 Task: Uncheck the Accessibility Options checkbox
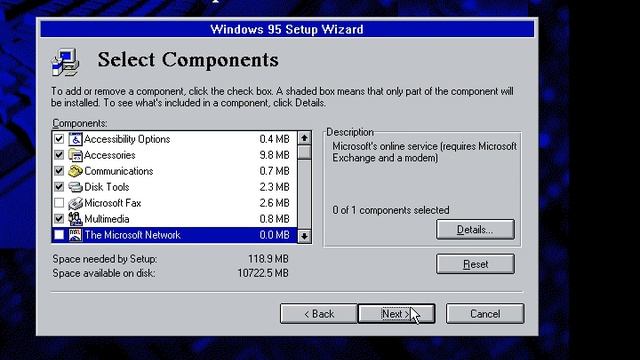pos(59,139)
